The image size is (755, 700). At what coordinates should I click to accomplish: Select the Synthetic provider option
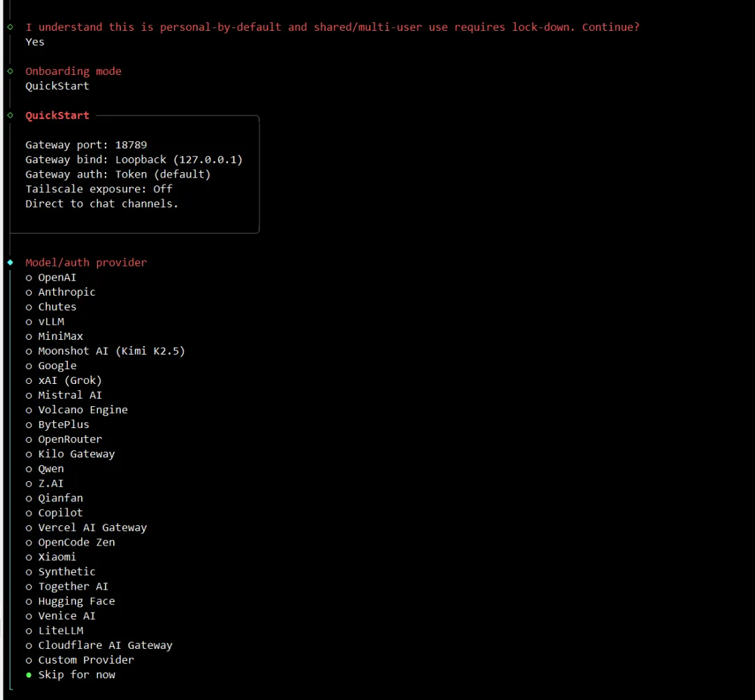(61, 571)
